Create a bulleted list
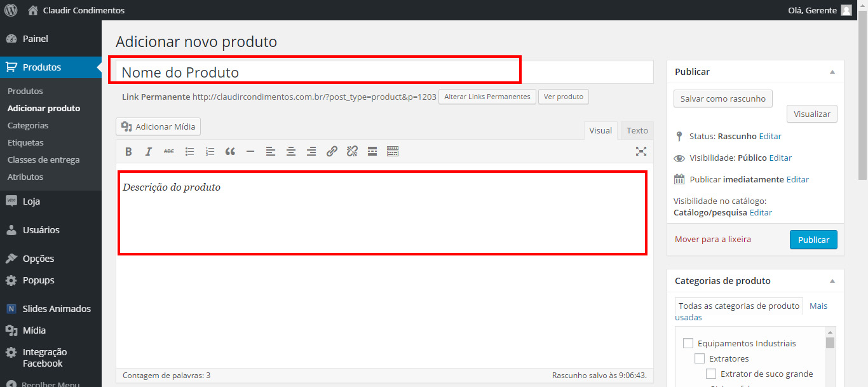This screenshot has width=868, height=387. (x=189, y=152)
